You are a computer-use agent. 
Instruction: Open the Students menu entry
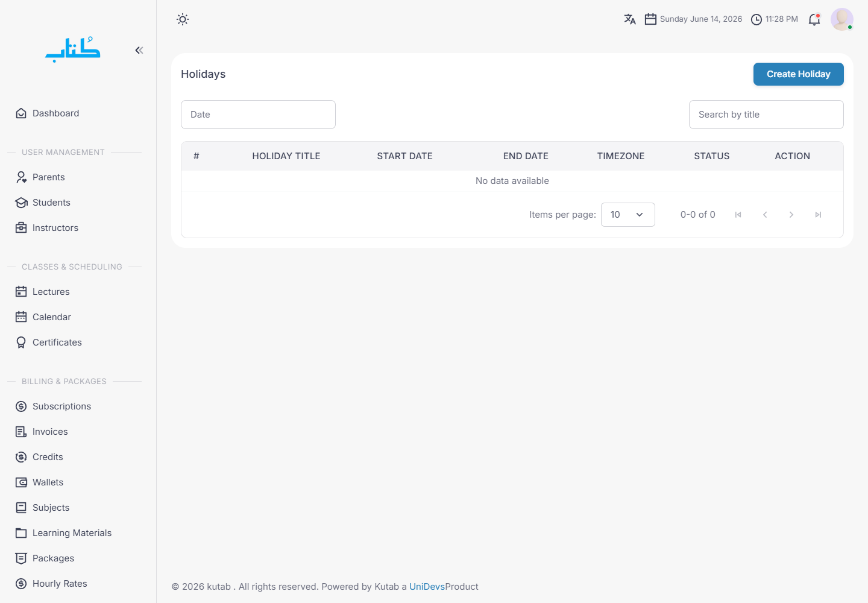click(x=74, y=203)
